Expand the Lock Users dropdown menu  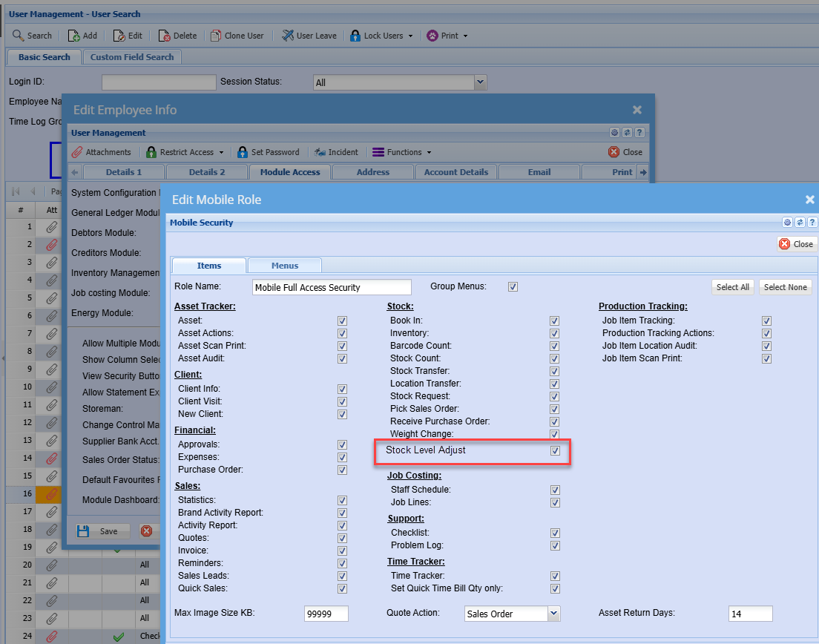point(410,36)
